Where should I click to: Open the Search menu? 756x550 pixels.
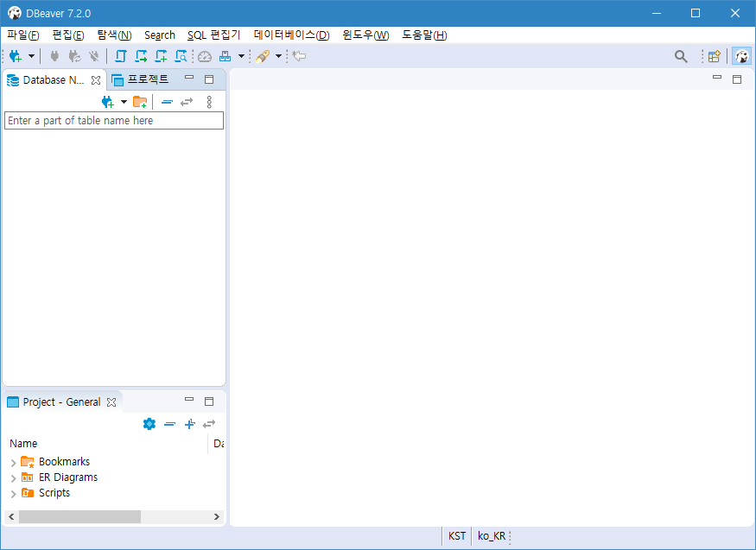click(160, 35)
